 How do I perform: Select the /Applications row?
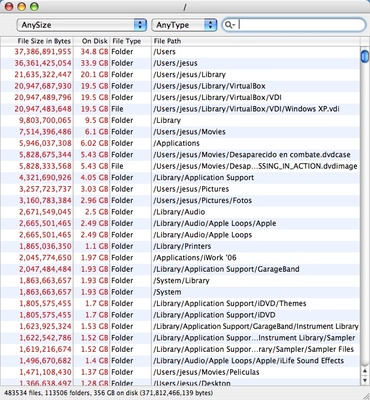click(x=180, y=143)
